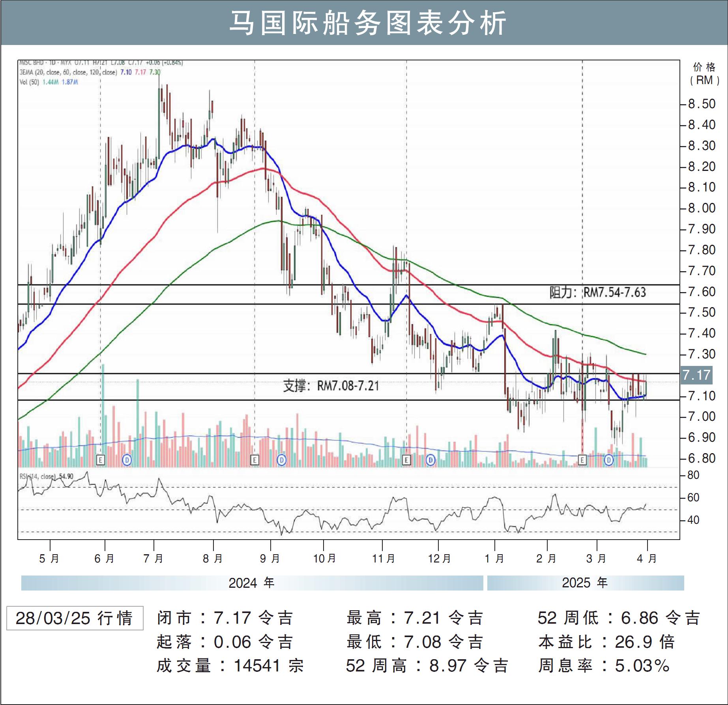Select the Vol (50) indicator legend

point(49,82)
